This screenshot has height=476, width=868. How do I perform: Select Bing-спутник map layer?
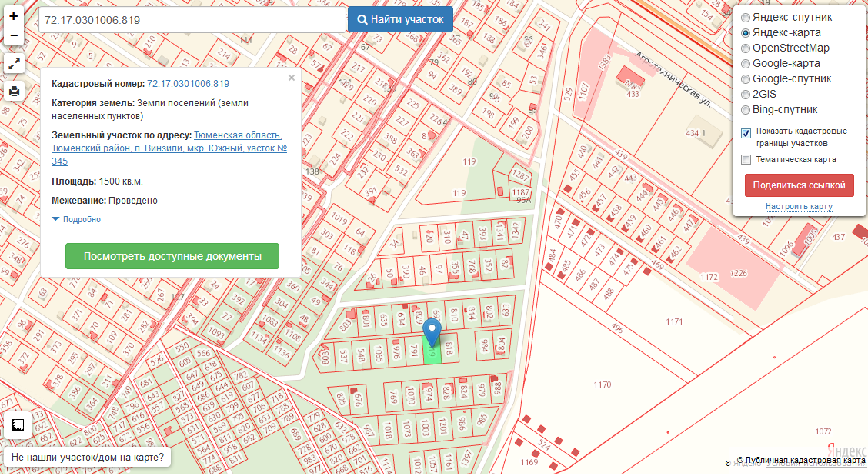coord(746,110)
